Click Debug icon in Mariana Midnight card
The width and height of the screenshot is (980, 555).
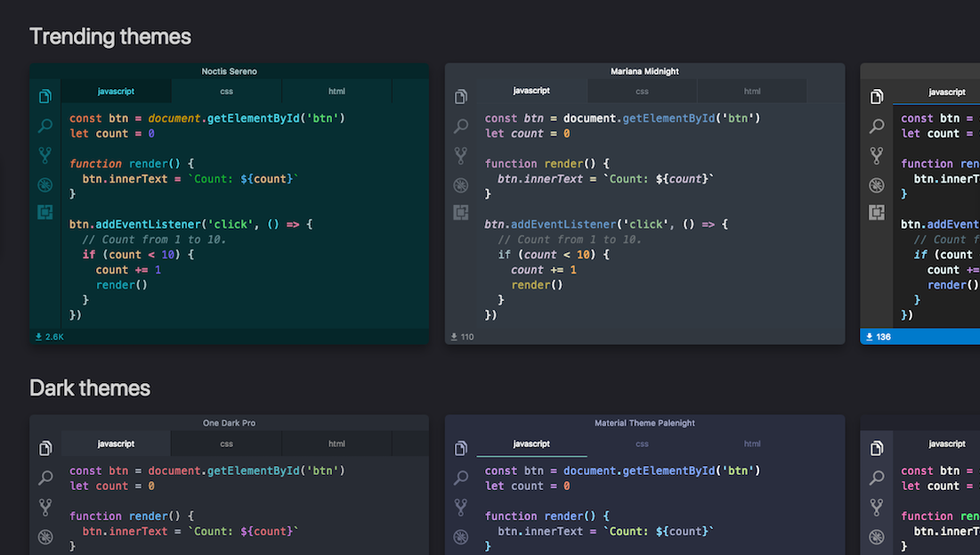click(x=460, y=184)
